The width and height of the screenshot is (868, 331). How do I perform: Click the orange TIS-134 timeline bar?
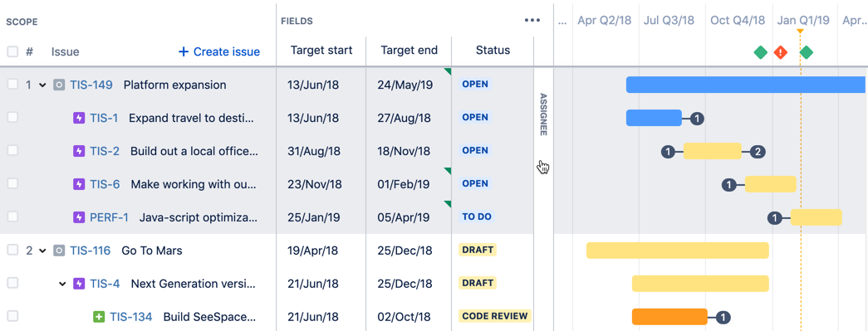point(669,317)
